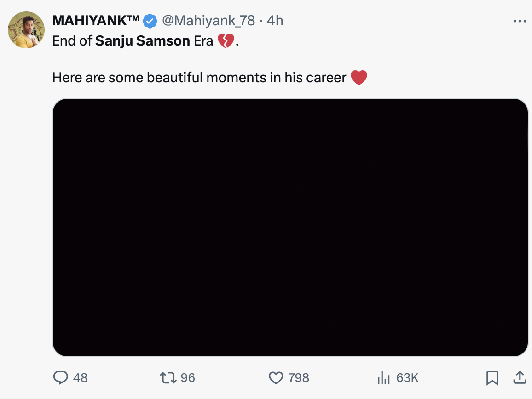
Task: Click the share upload icon
Action: pyautogui.click(x=520, y=378)
